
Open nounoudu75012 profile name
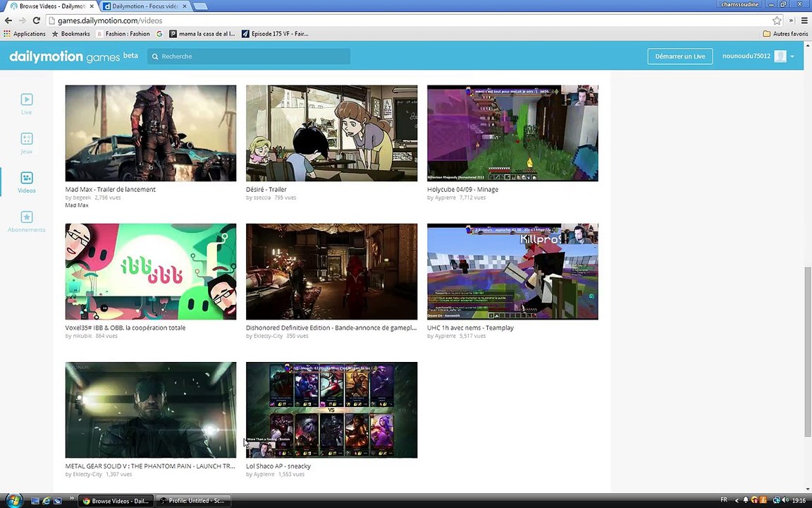pyautogui.click(x=746, y=56)
